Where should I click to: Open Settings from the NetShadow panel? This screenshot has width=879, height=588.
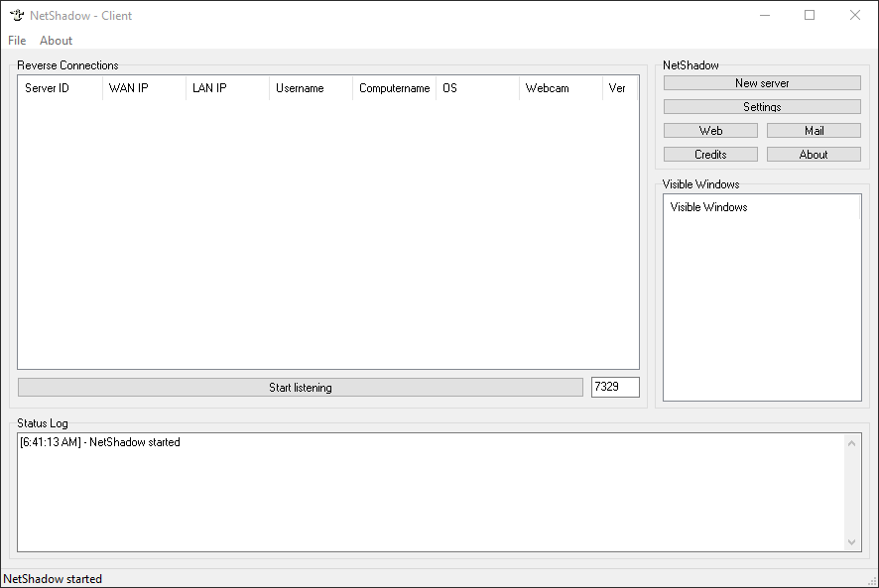point(762,107)
